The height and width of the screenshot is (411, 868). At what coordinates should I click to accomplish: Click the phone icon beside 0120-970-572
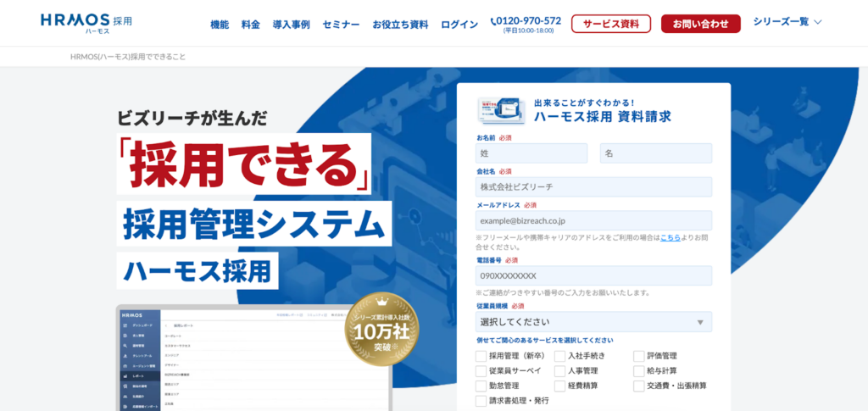click(495, 20)
